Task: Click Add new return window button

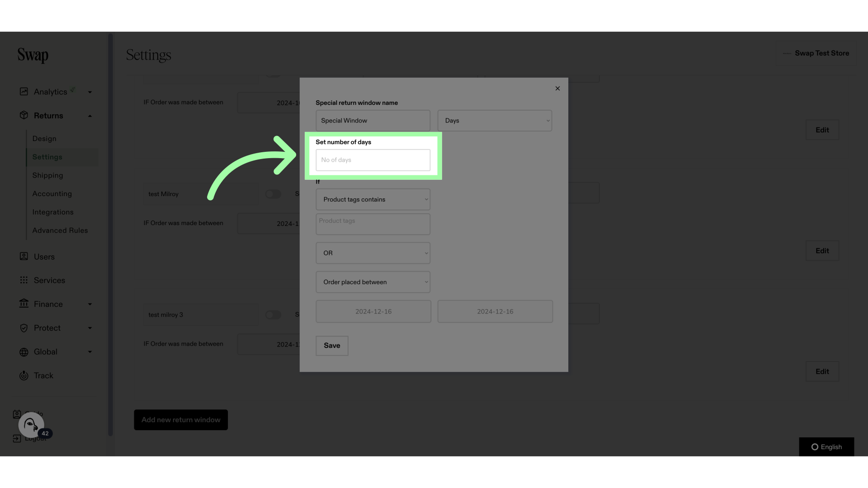Action: [181, 420]
